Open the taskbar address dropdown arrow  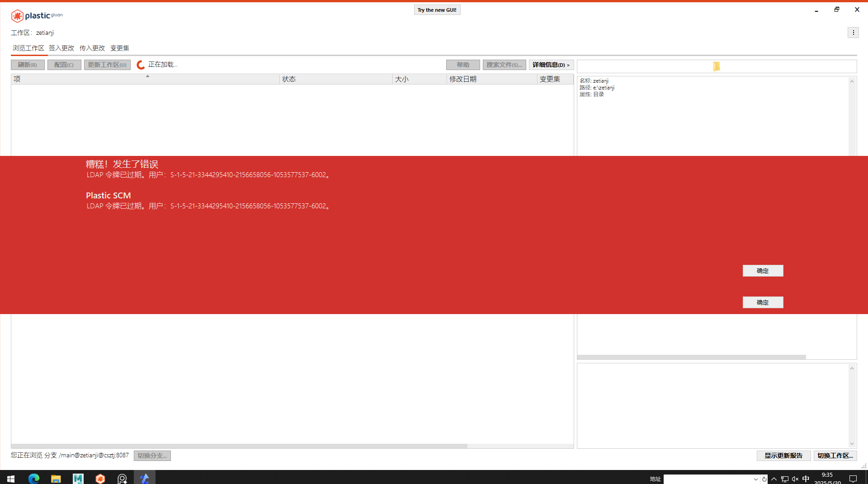coord(755,479)
